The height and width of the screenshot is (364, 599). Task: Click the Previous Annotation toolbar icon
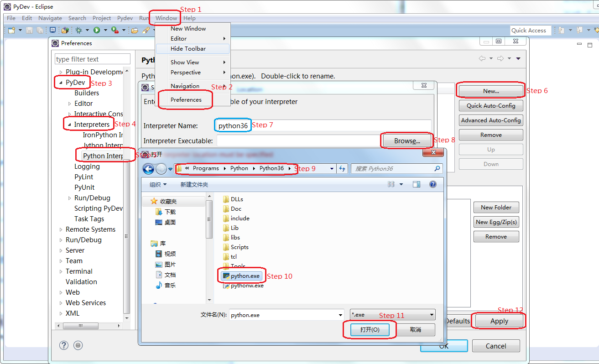point(579,30)
